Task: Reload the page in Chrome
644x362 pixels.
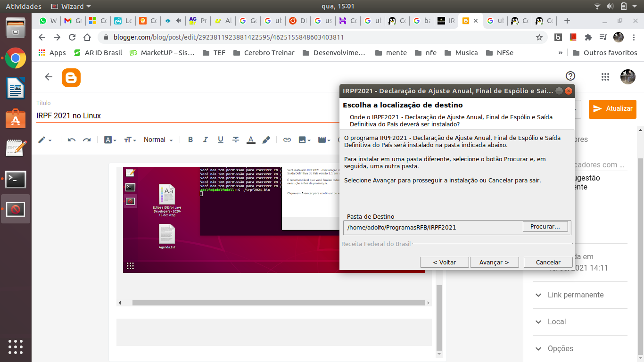Action: (72, 37)
